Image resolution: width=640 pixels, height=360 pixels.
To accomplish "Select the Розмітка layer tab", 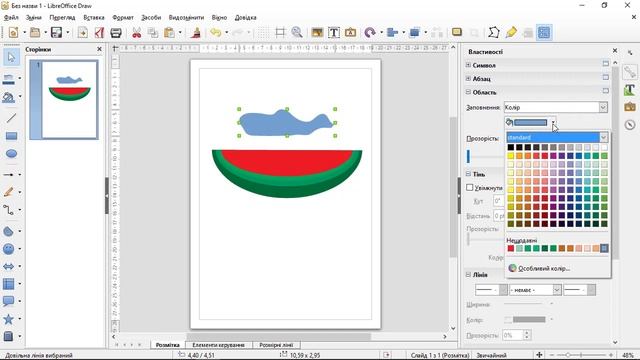I will pos(167,345).
